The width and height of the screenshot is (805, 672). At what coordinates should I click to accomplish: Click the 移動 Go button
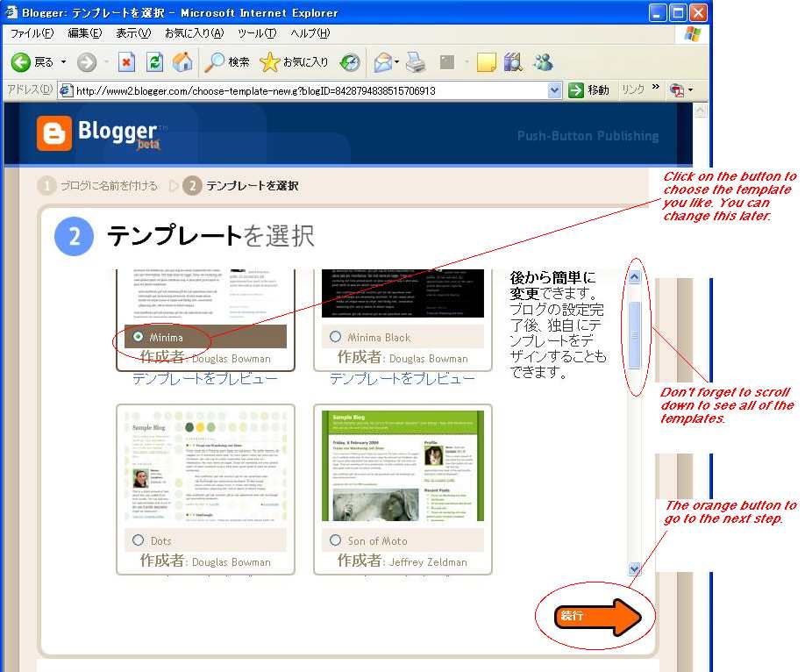[x=589, y=90]
